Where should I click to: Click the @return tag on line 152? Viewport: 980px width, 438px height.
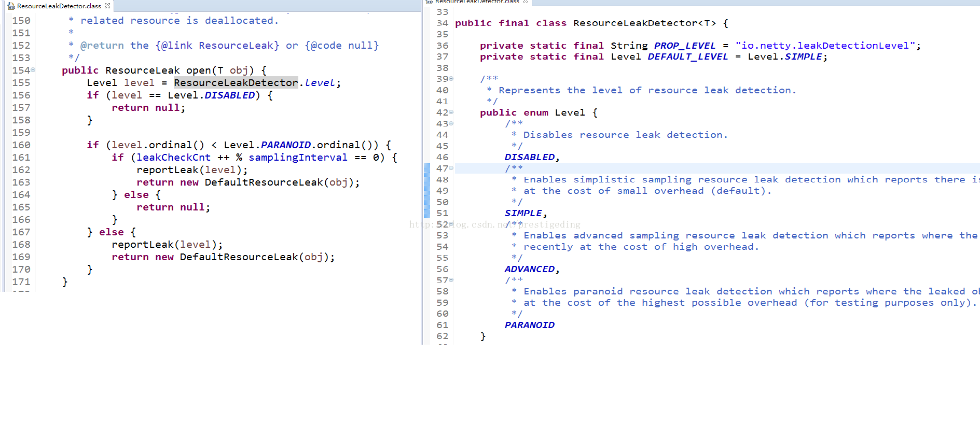(x=102, y=46)
